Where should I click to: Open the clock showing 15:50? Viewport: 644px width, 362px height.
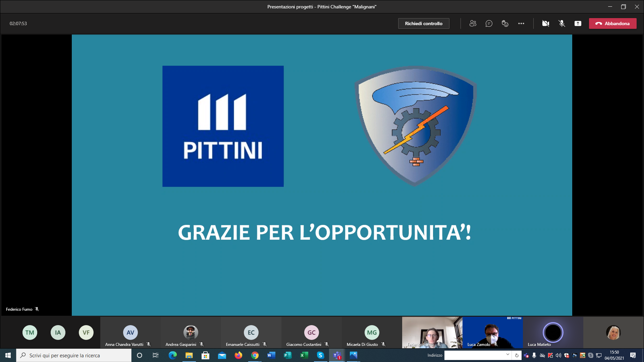[614, 355]
